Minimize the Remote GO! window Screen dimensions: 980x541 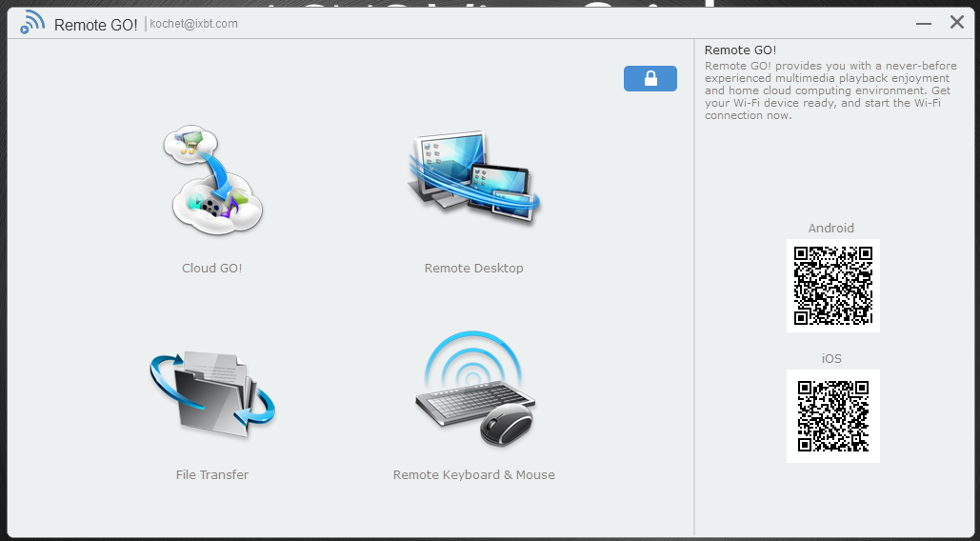click(924, 23)
